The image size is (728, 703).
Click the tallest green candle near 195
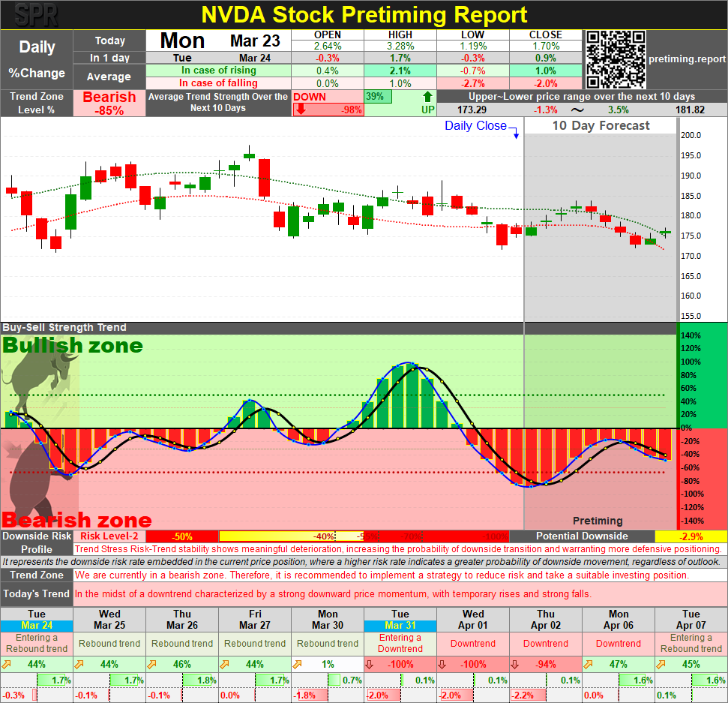250,155
